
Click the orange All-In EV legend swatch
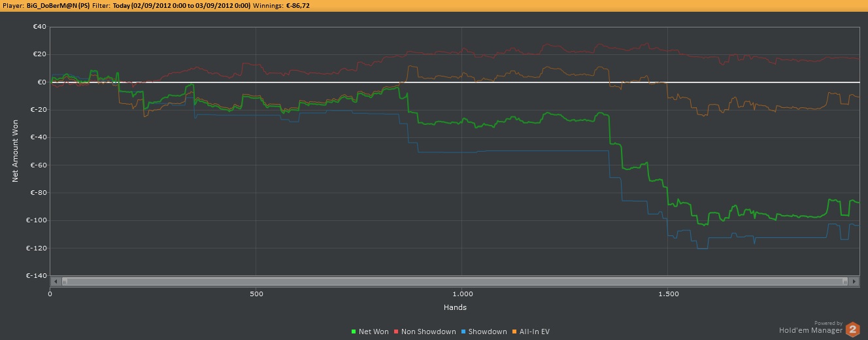[514, 331]
